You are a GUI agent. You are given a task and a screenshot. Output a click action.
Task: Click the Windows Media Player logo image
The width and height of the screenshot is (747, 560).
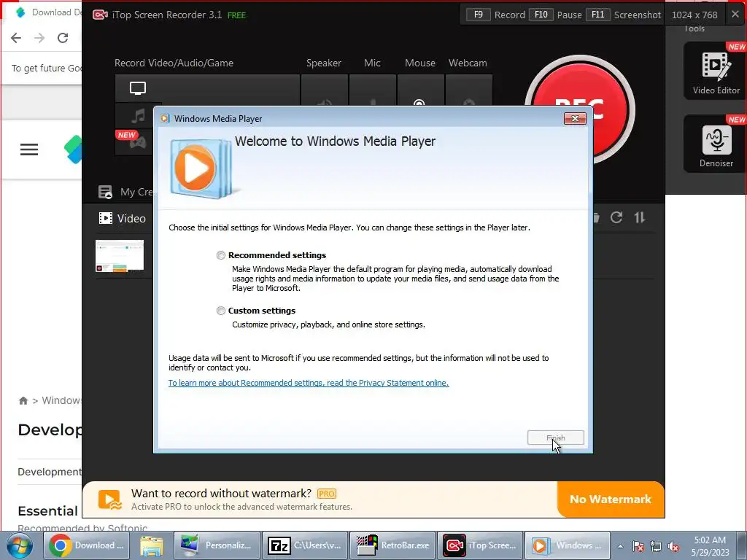click(x=202, y=168)
